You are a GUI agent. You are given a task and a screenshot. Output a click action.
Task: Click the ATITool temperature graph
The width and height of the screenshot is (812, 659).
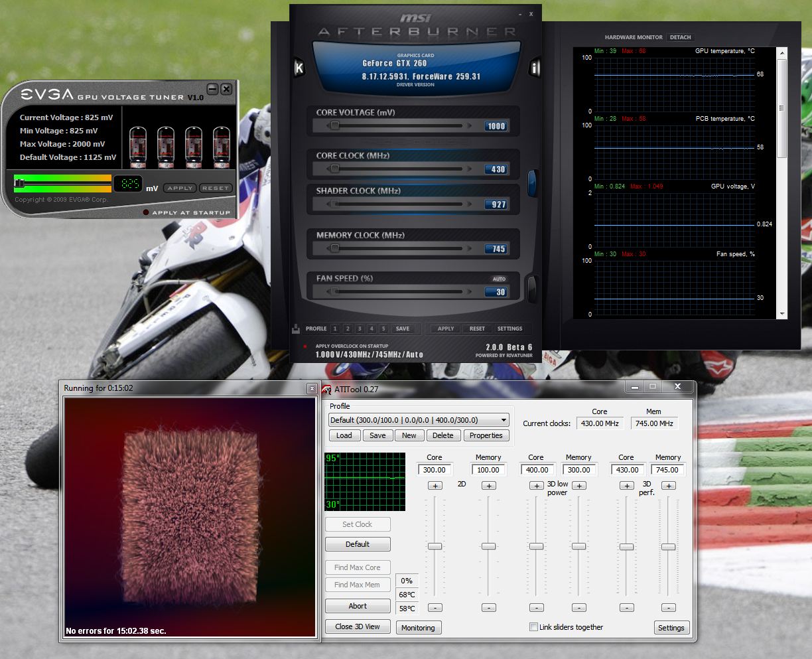365,482
